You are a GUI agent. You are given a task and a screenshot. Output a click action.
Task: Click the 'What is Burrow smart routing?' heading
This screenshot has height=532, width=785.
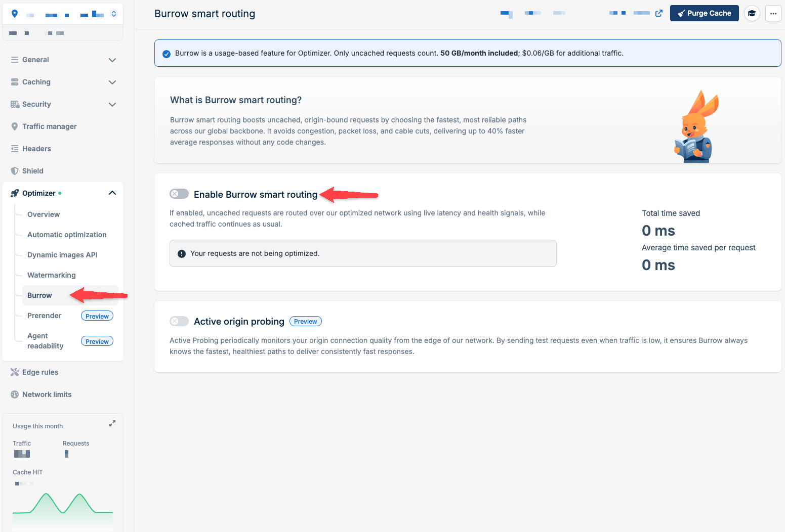pos(236,100)
